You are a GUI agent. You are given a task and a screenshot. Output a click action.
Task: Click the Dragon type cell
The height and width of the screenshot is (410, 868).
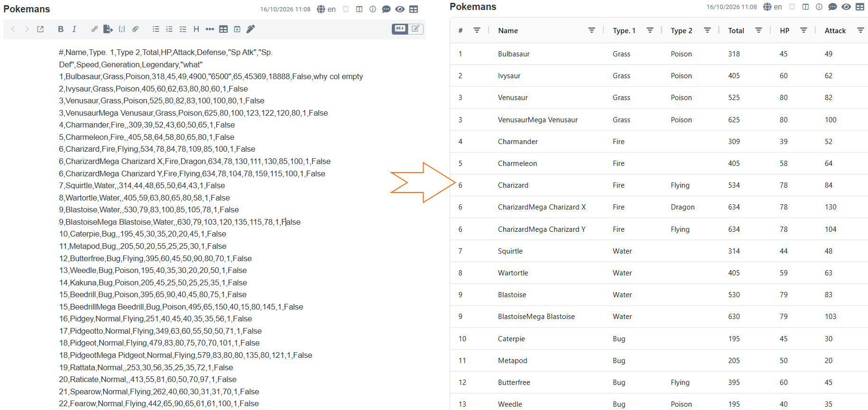coord(683,207)
